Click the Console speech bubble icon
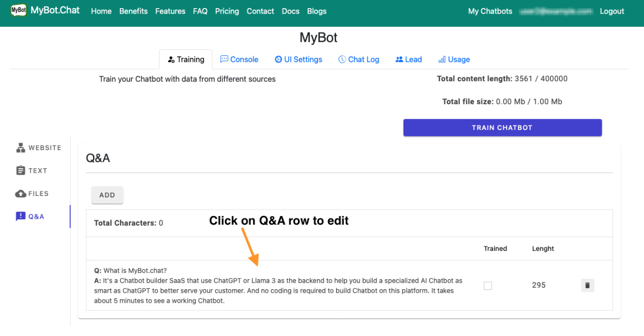This screenshot has width=644, height=336. 224,59
